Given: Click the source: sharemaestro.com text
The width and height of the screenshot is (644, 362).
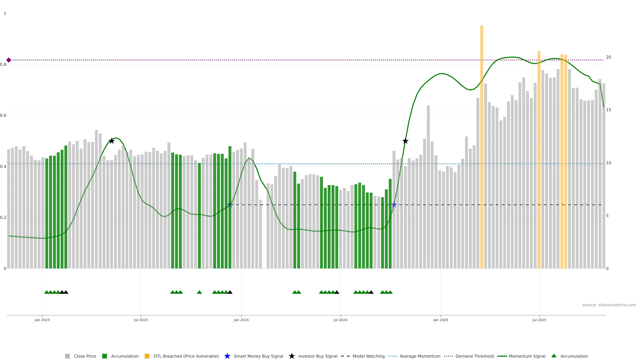Looking at the screenshot, I should point(609,305).
